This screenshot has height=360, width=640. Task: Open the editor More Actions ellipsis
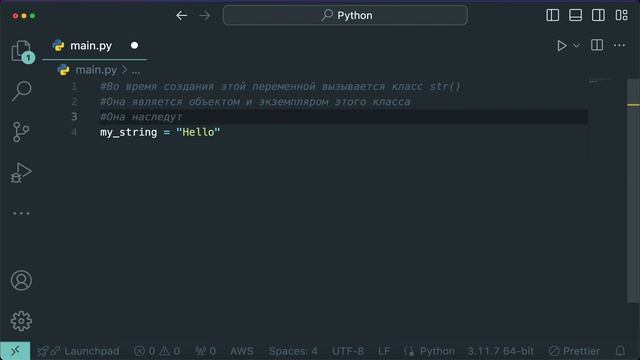[619, 45]
